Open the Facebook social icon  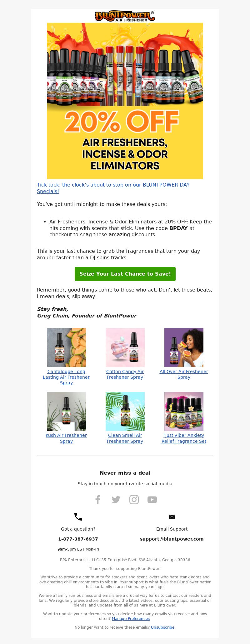98,500
